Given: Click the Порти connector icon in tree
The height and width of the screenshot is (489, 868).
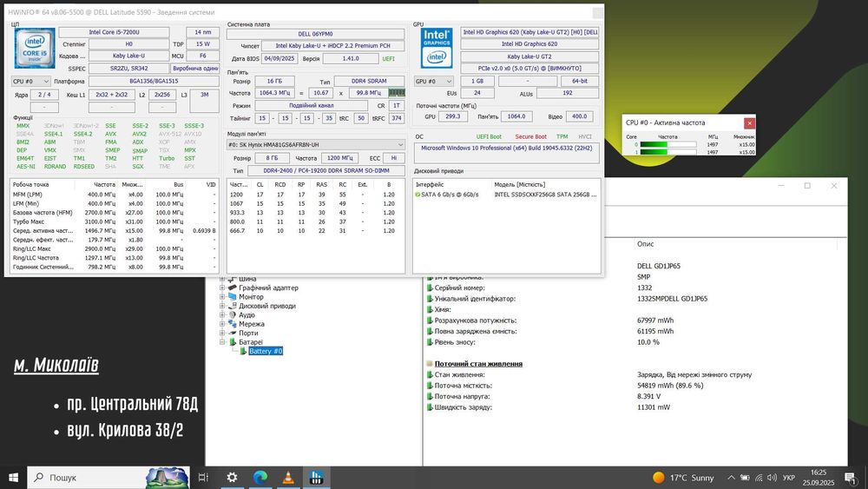Looking at the screenshot, I should 233,333.
